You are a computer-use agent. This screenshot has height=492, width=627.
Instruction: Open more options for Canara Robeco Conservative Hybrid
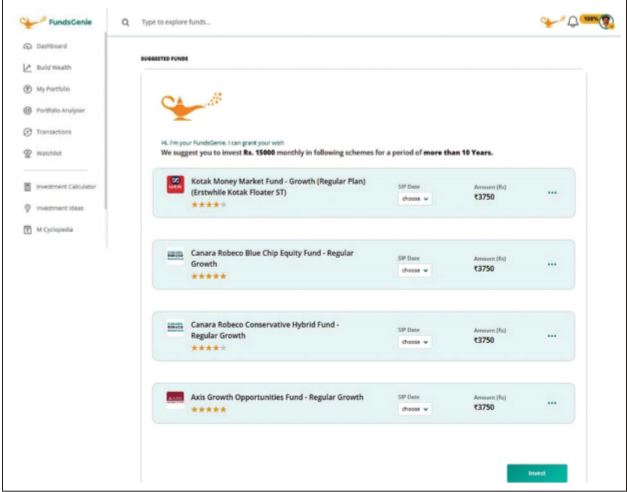click(x=552, y=336)
